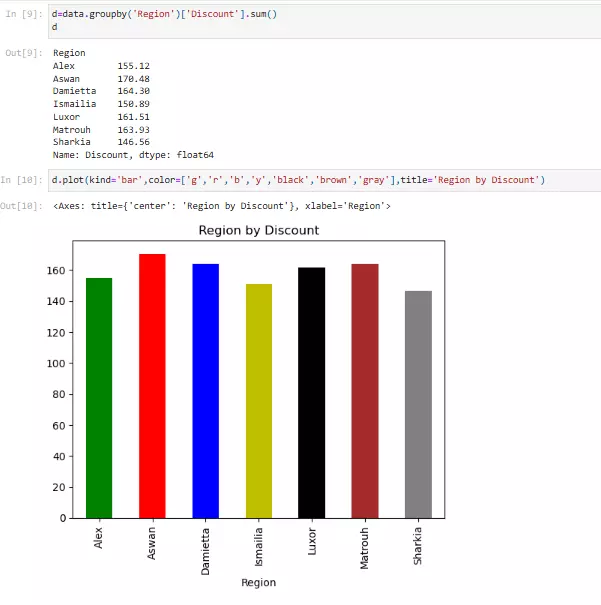Click the Aswan 170.48 output row
Viewport: 601px width, 605px height.
click(x=101, y=79)
